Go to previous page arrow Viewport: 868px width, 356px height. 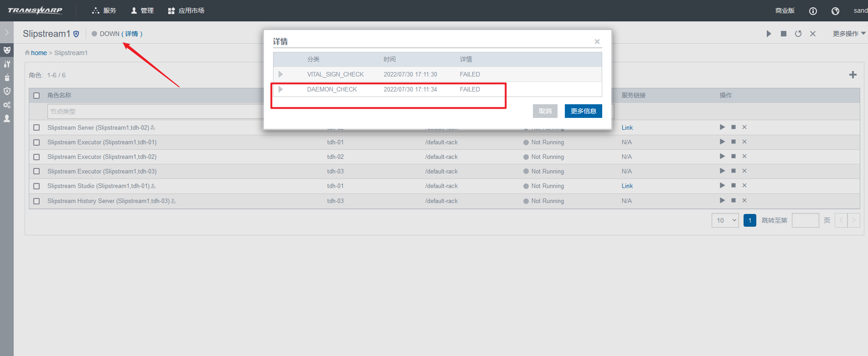841,220
